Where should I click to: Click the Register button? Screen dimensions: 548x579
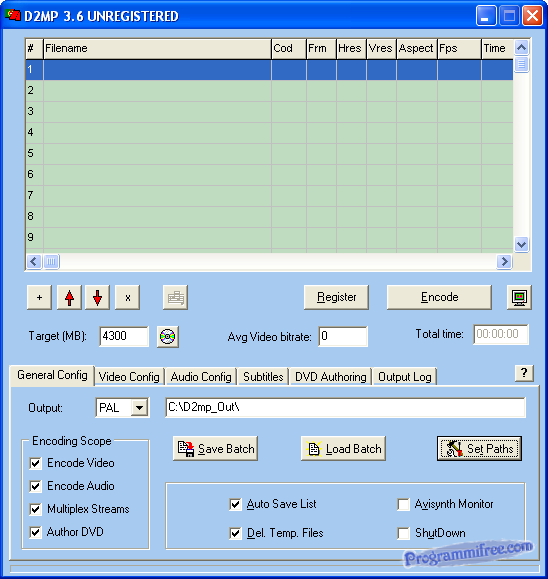[336, 297]
